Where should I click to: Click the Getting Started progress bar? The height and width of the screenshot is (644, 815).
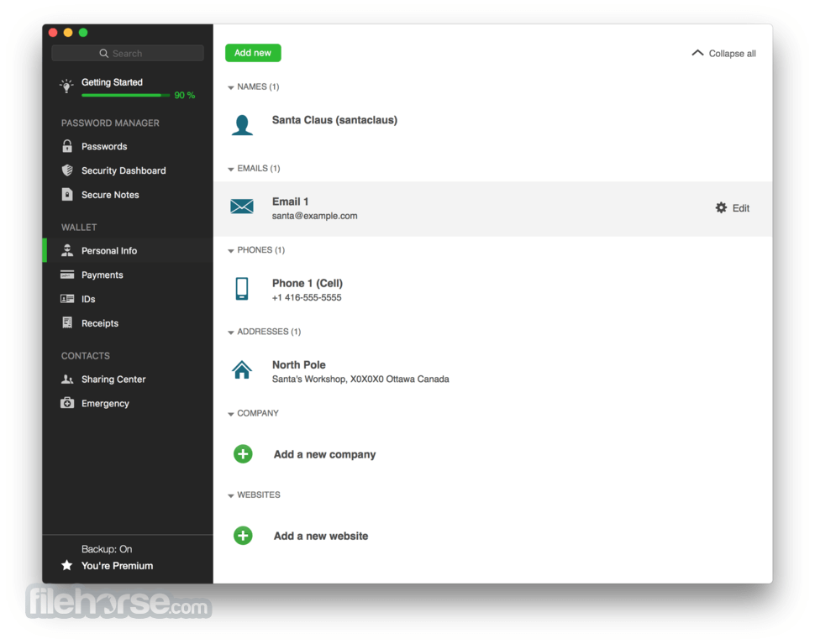(x=125, y=95)
